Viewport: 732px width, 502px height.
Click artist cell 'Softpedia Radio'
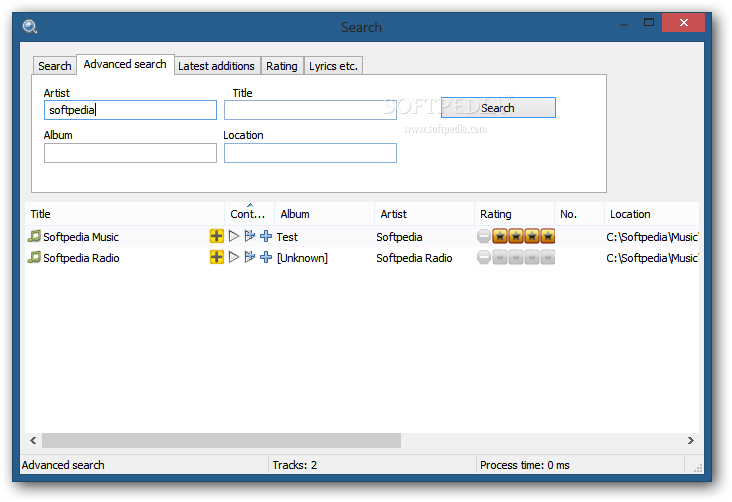414,258
